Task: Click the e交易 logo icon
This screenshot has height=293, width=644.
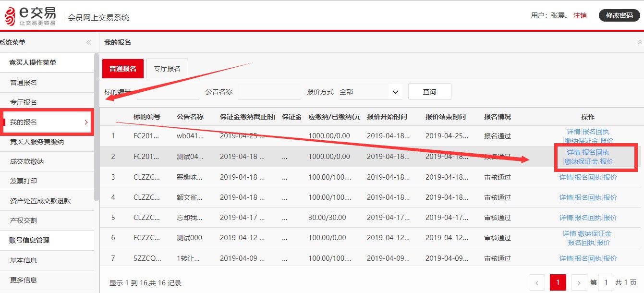Action: (x=10, y=16)
